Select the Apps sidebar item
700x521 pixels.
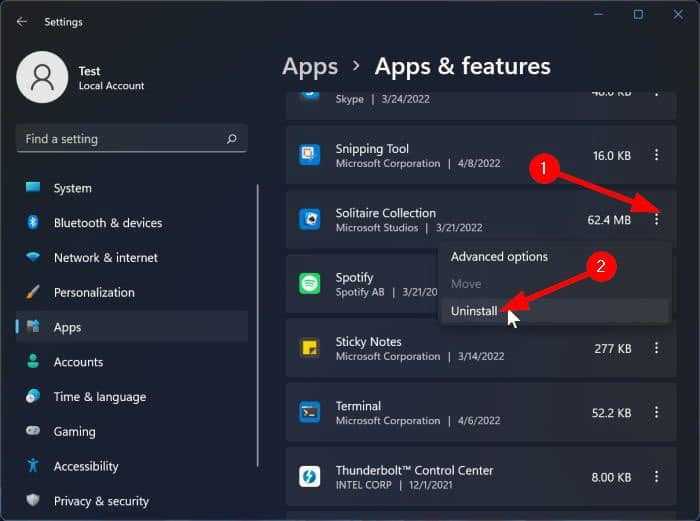click(132, 327)
